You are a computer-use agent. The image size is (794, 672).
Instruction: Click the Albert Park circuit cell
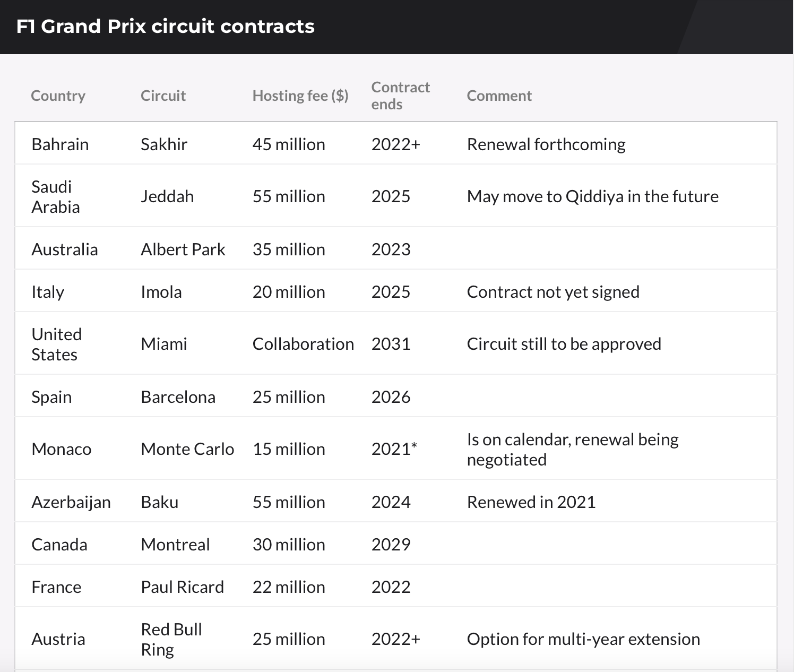click(183, 249)
